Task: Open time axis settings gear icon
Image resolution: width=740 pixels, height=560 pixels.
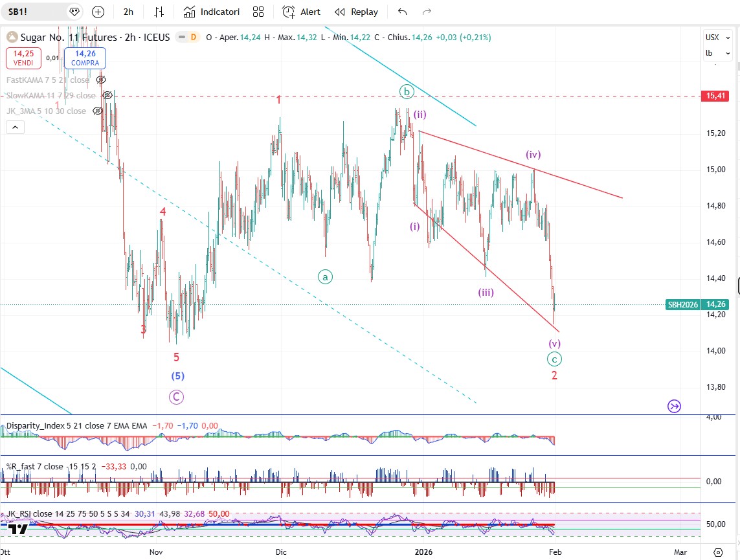Action: pyautogui.click(x=718, y=552)
